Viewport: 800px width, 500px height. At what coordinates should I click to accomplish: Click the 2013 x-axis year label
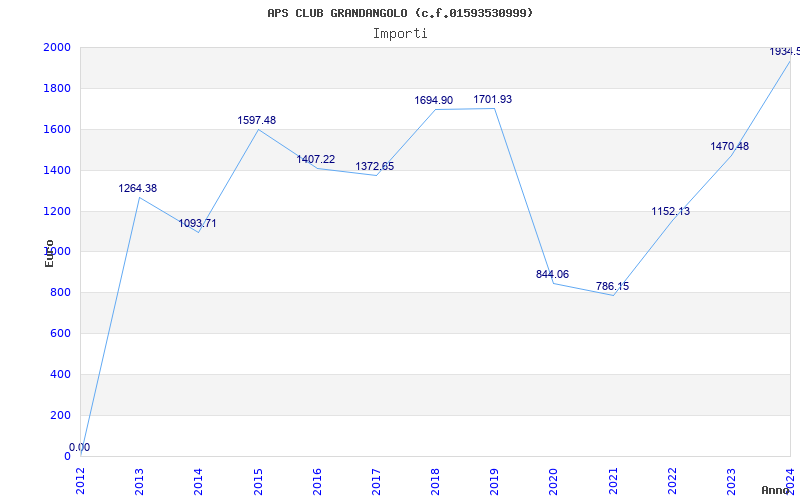(x=139, y=481)
